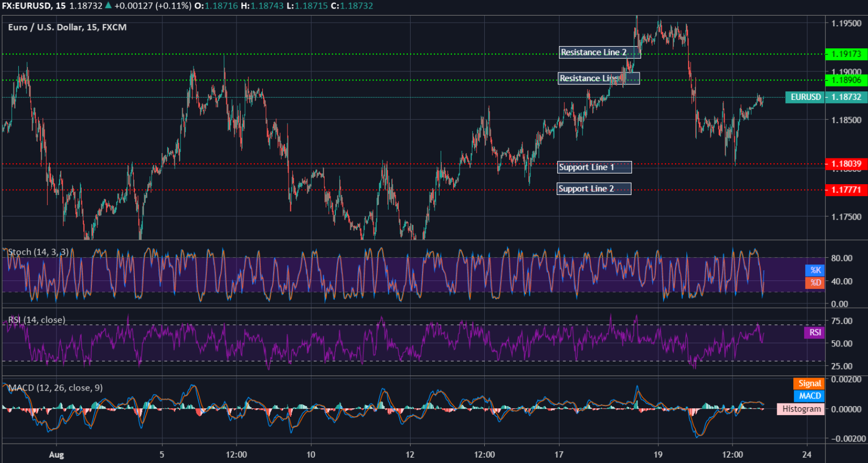Select the Support Line 1 label

click(x=594, y=167)
